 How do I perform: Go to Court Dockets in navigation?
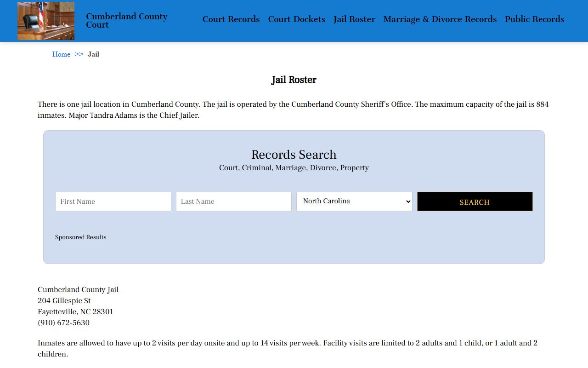click(x=296, y=19)
